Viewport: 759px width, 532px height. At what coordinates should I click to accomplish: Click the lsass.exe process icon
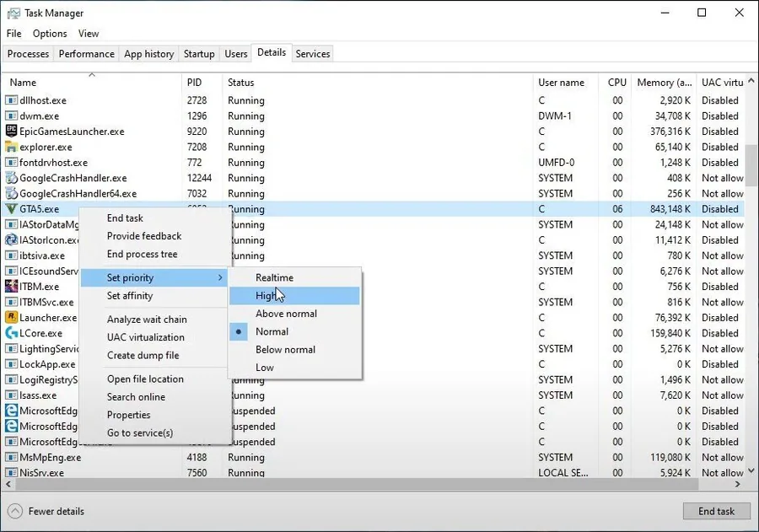point(11,395)
